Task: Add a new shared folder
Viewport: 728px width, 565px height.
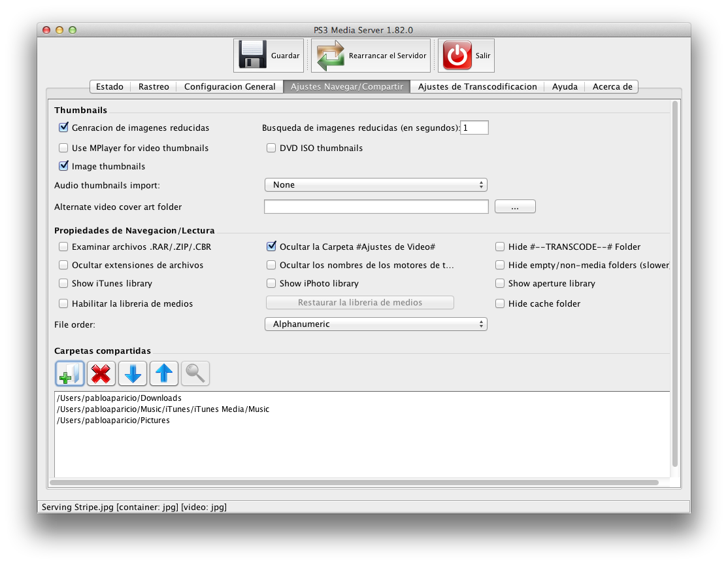Action: 70,373
